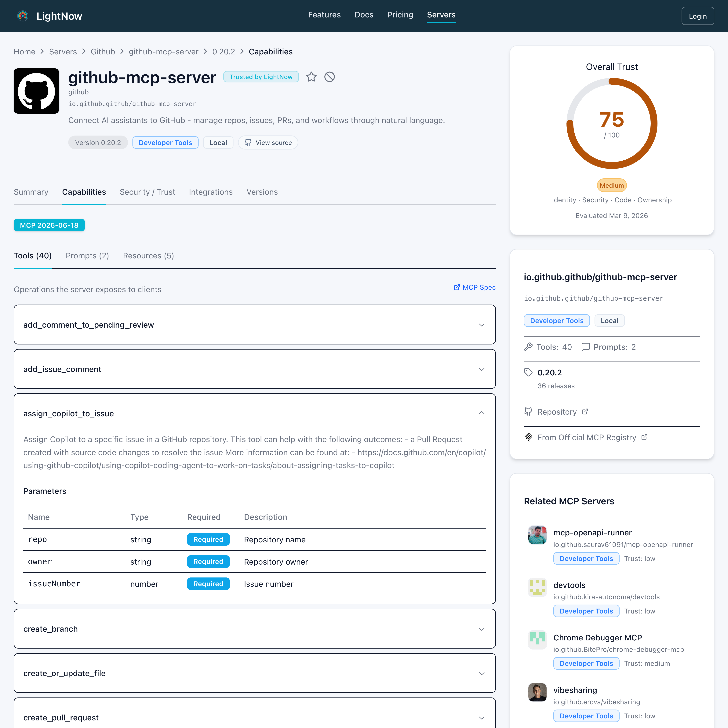Open the Docs nav item
The width and height of the screenshot is (728, 728).
(364, 15)
